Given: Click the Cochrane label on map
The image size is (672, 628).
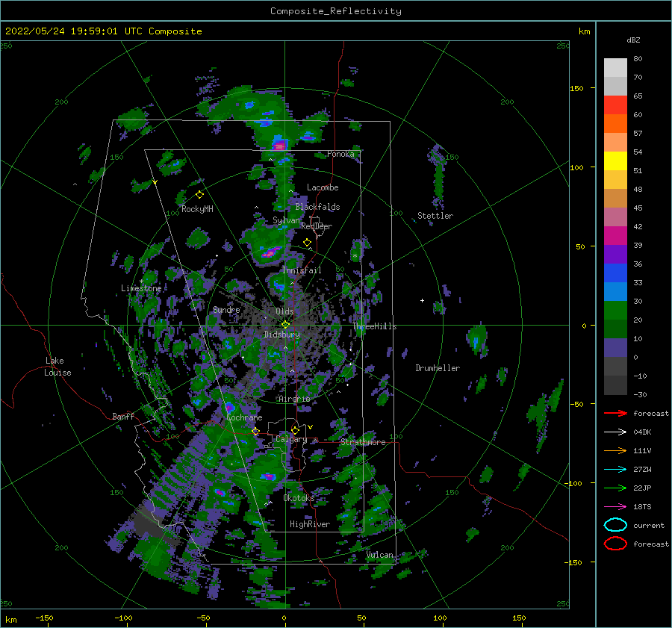Looking at the screenshot, I should tap(244, 417).
